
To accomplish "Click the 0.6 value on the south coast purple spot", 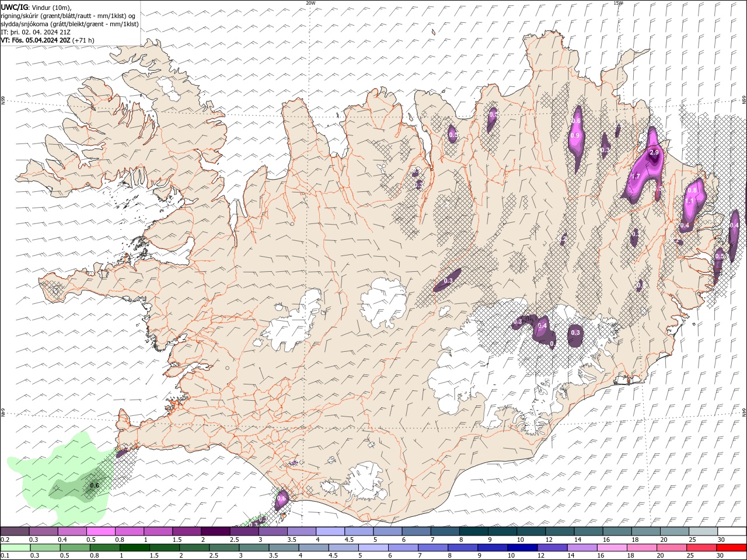I will click(x=281, y=499).
